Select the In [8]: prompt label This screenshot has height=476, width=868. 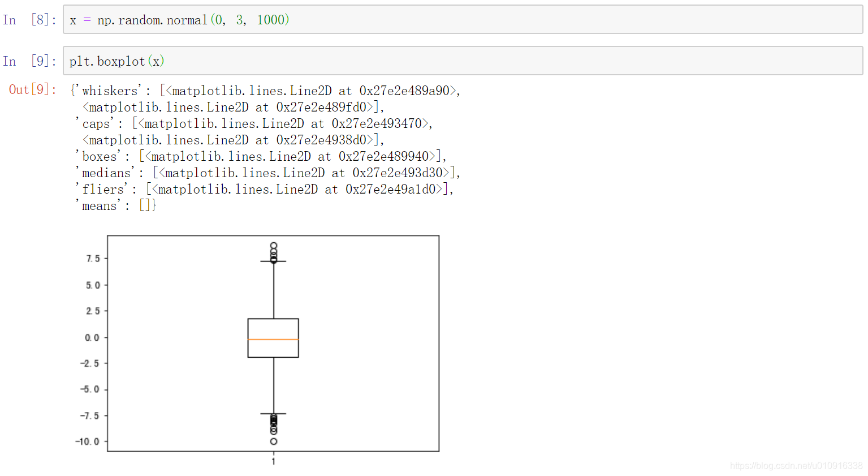(29, 20)
